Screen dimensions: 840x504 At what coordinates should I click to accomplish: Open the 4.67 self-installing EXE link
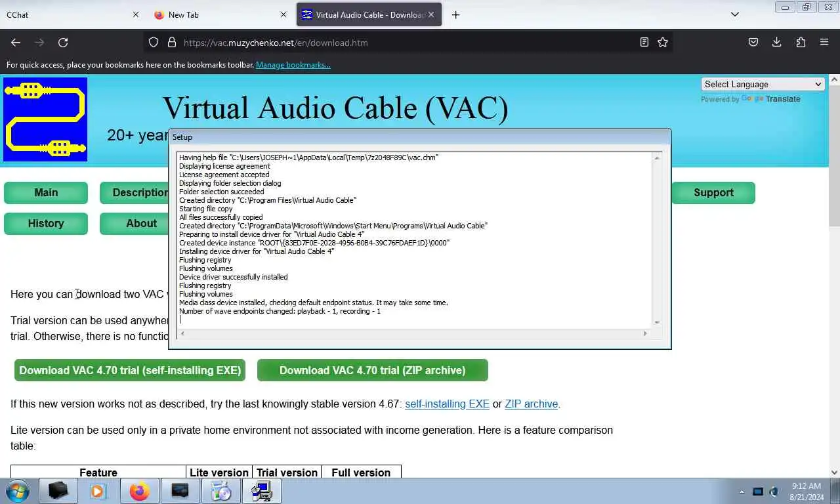coord(447,404)
